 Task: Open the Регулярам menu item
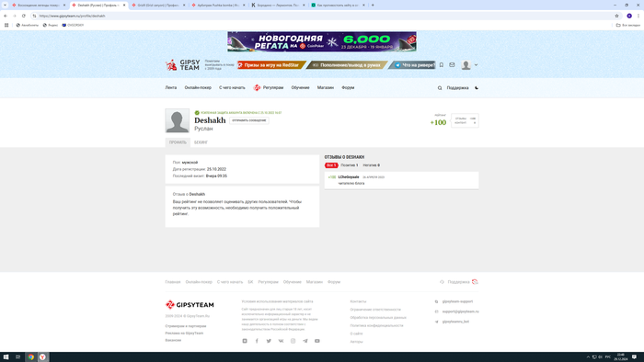269,87
